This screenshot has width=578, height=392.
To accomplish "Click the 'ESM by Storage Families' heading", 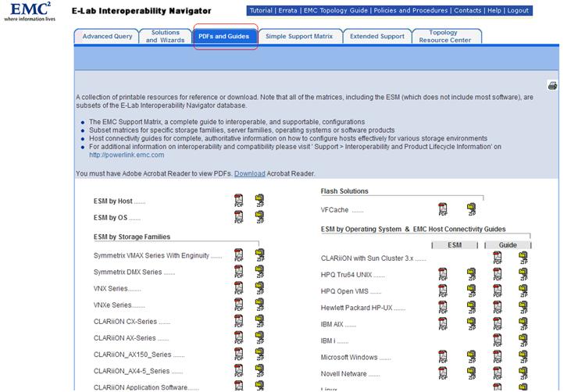I will (132, 237).
